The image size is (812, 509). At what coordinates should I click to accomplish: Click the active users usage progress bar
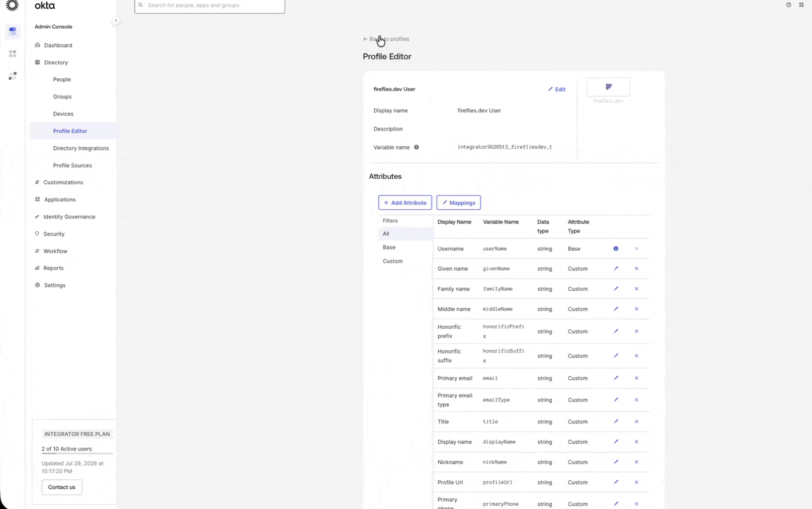(77, 454)
